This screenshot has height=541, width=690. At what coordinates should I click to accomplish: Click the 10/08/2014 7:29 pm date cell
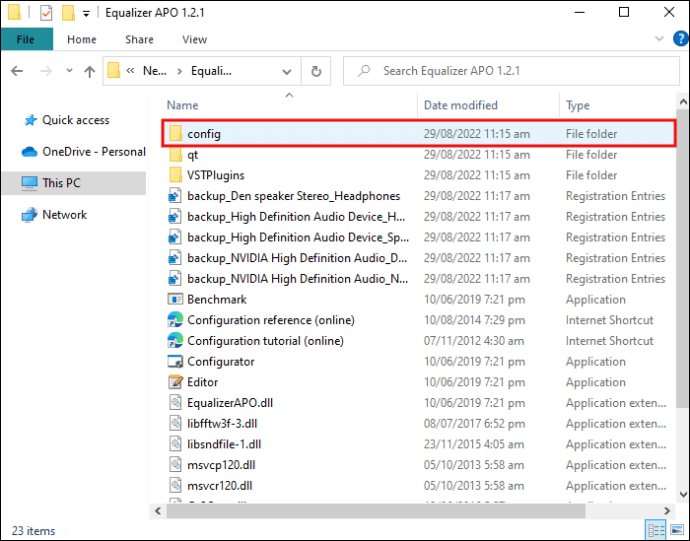point(474,320)
